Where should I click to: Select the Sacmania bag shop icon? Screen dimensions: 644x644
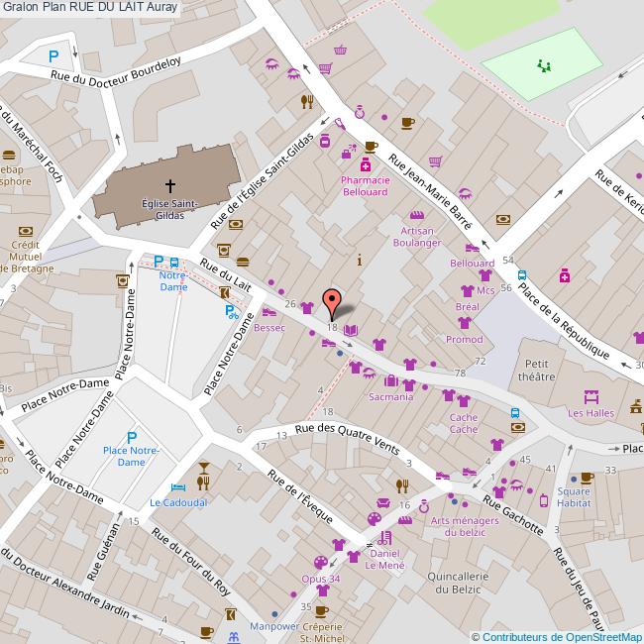coord(391,381)
